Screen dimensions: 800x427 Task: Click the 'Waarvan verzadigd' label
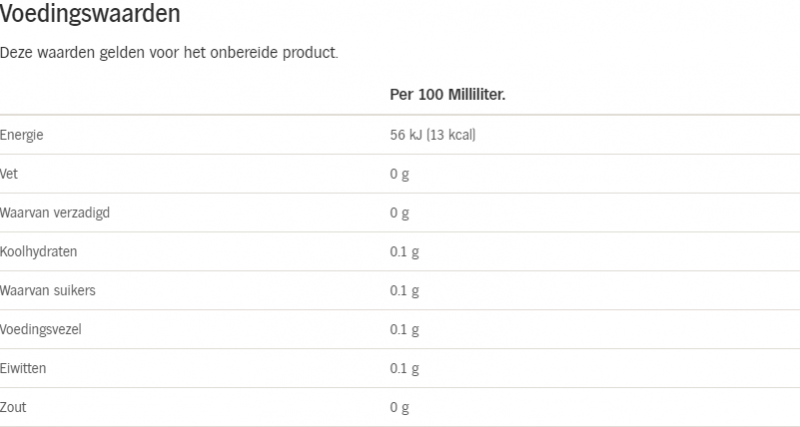click(x=55, y=213)
